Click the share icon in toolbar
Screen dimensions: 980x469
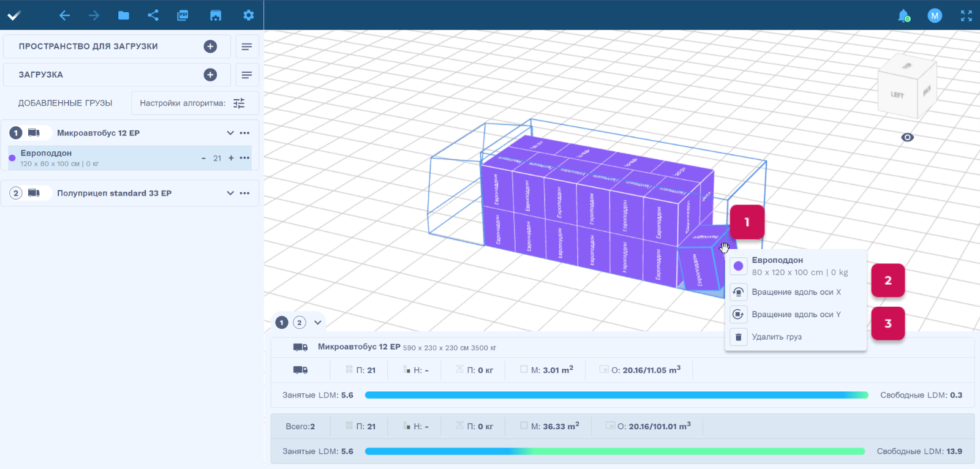click(153, 15)
